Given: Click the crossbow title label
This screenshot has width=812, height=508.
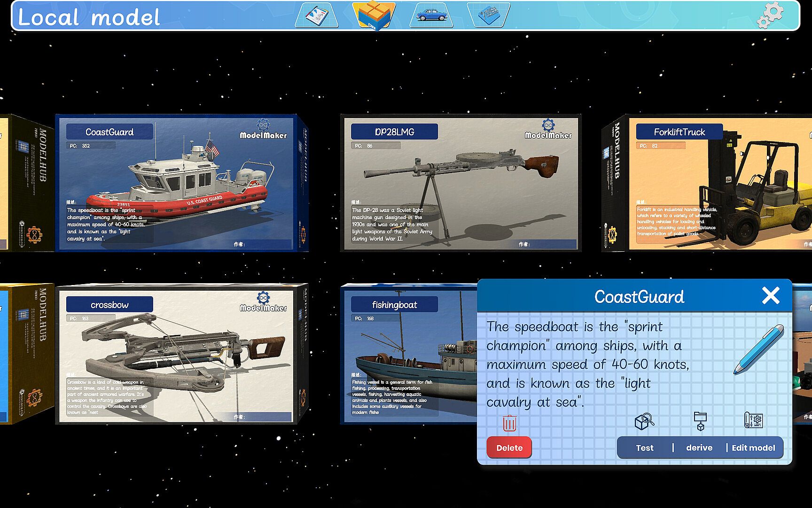Looking at the screenshot, I should point(109,305).
